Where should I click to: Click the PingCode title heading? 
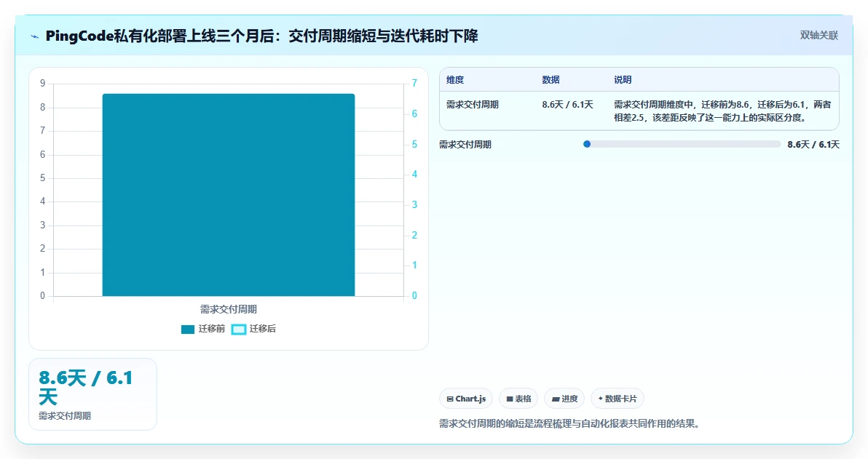pyautogui.click(x=261, y=36)
